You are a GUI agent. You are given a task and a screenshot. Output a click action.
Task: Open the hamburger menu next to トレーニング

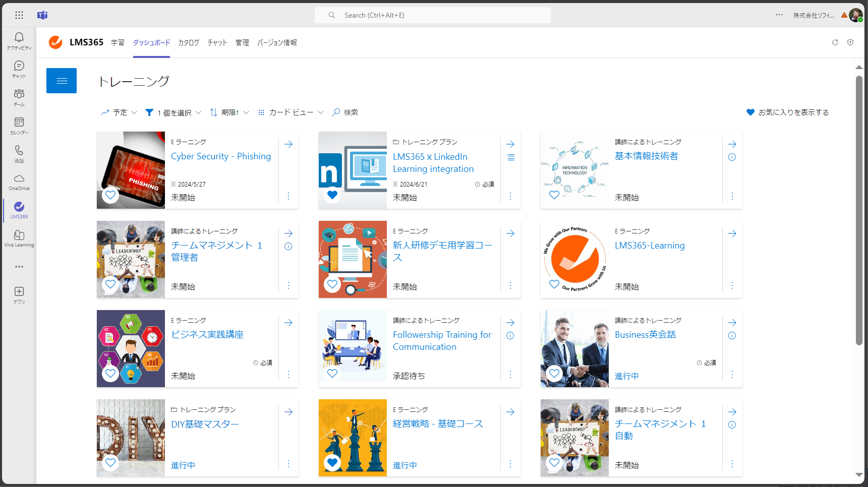(61, 80)
